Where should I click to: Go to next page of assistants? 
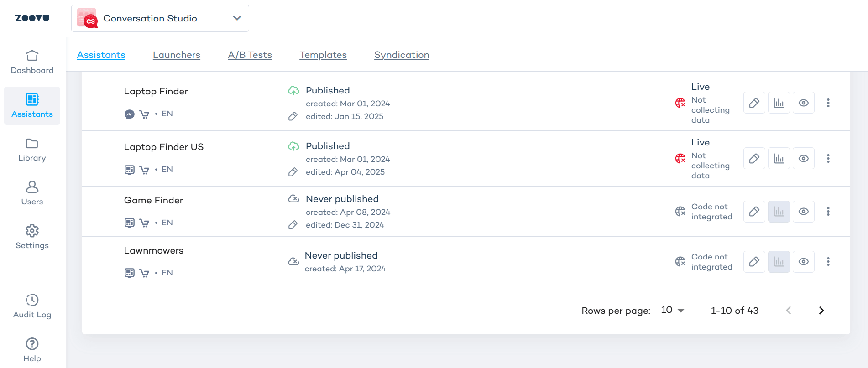tap(821, 311)
